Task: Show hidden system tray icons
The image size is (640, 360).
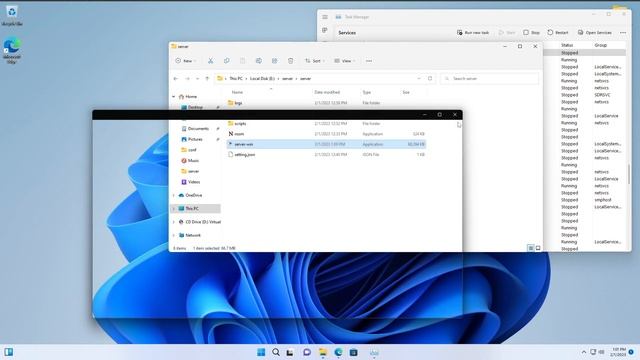Action: (x=584, y=352)
